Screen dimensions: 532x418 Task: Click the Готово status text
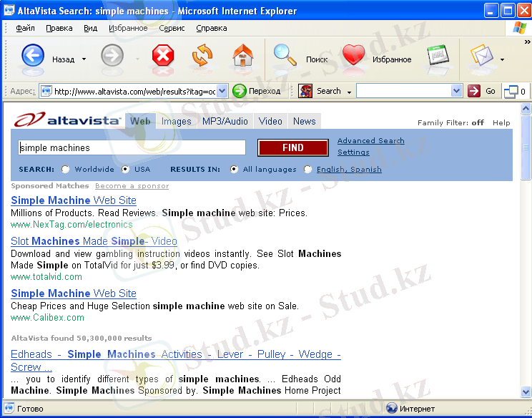click(30, 409)
